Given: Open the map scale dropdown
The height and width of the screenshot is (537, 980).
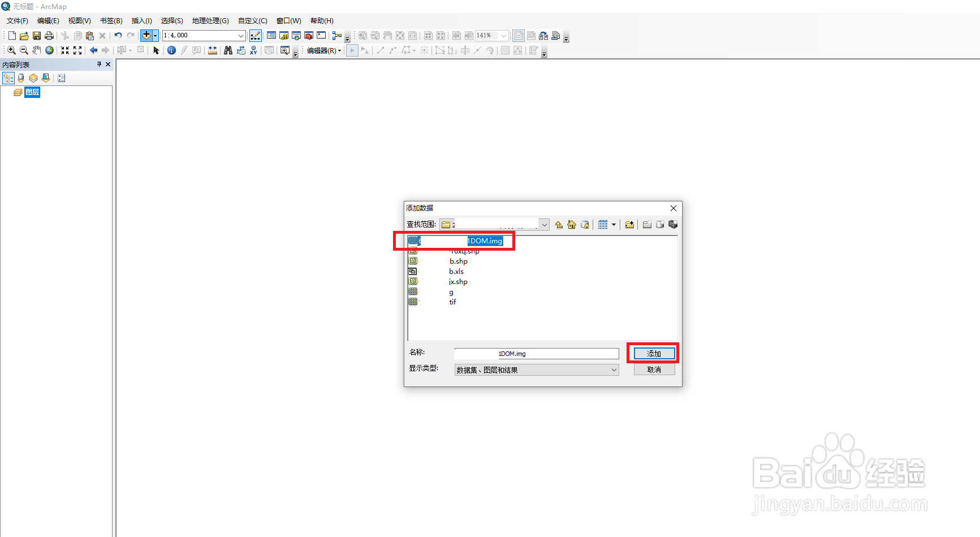Looking at the screenshot, I should (241, 36).
